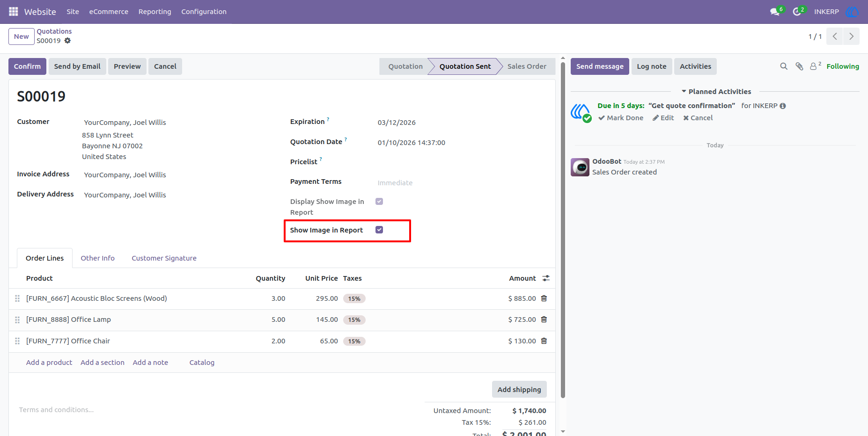Toggle Display Show Image in Report checkbox
The image size is (868, 436).
pyautogui.click(x=379, y=201)
